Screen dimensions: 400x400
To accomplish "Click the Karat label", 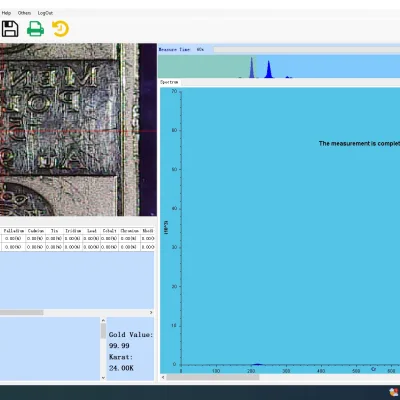I will click(x=121, y=357).
